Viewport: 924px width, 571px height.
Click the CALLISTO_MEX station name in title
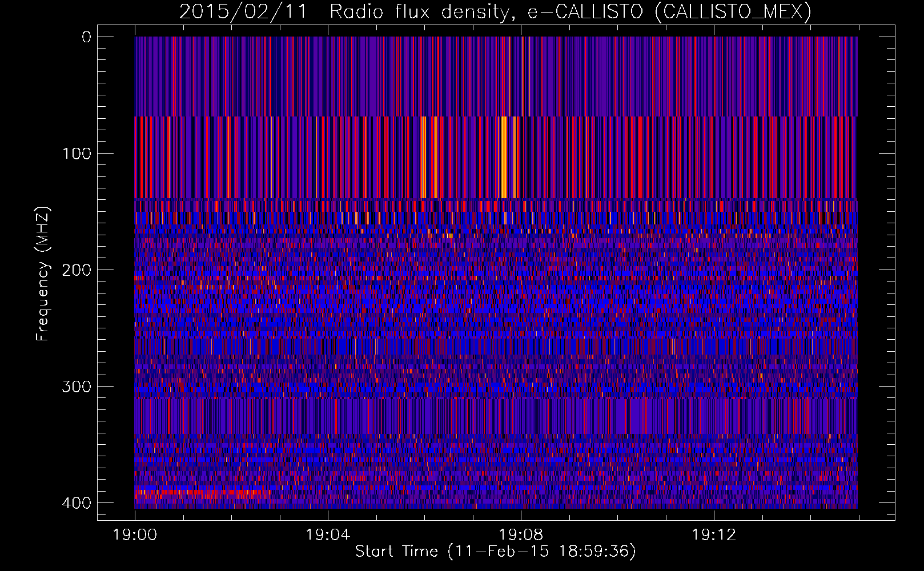pyautogui.click(x=733, y=11)
